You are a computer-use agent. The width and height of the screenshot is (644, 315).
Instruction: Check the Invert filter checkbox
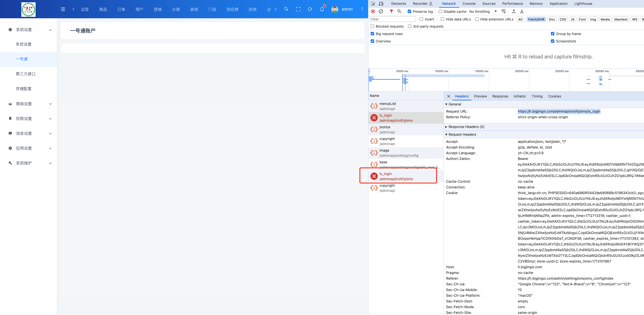coord(421,19)
